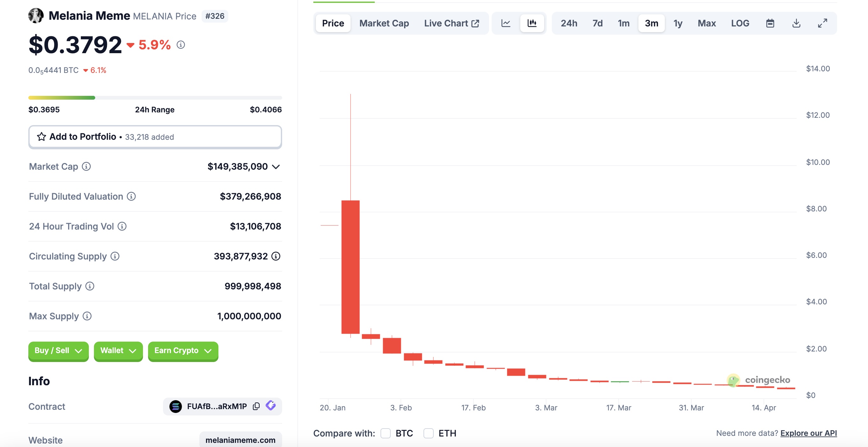868x447 pixels.
Task: Switch to the Market Cap chart tab
Action: click(384, 23)
